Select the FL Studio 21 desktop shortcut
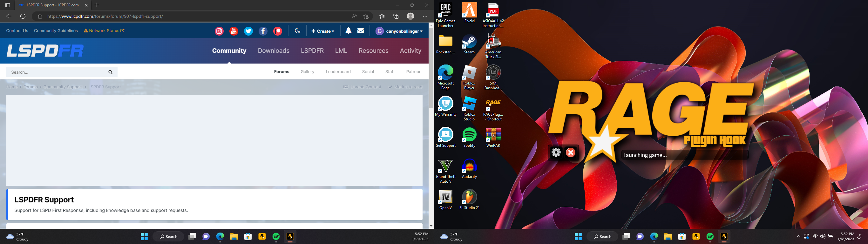The image size is (868, 244). pos(469,200)
